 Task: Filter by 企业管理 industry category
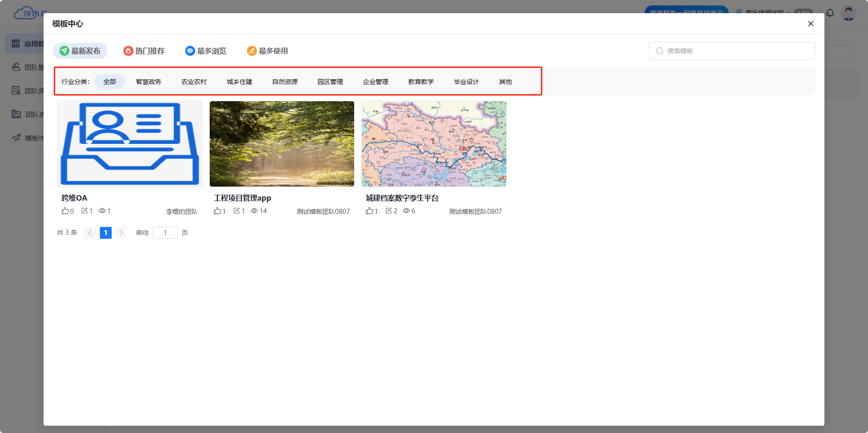click(375, 82)
